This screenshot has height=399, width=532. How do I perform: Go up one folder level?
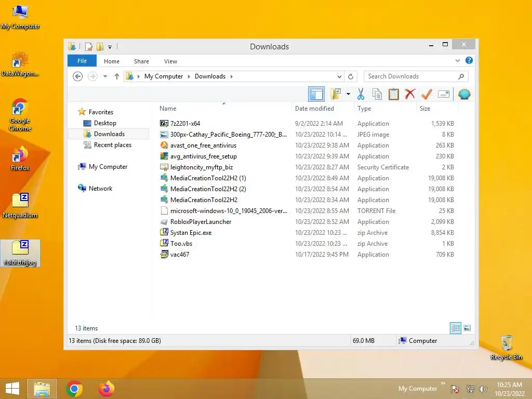[117, 76]
